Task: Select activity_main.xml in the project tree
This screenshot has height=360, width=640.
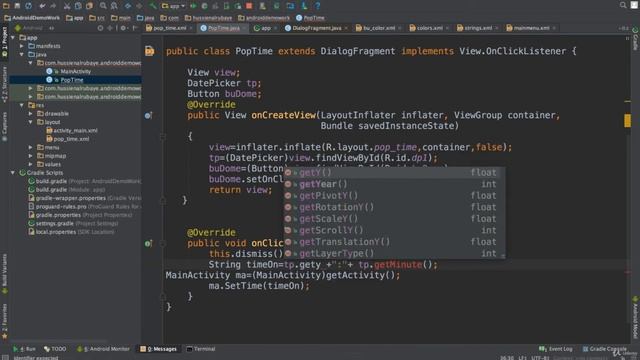Action: pyautogui.click(x=76, y=131)
